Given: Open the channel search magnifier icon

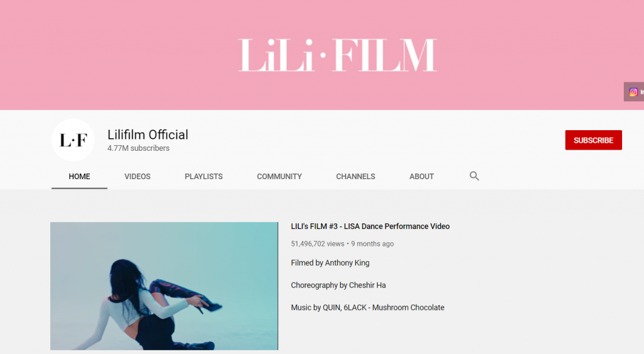Looking at the screenshot, I should [474, 176].
